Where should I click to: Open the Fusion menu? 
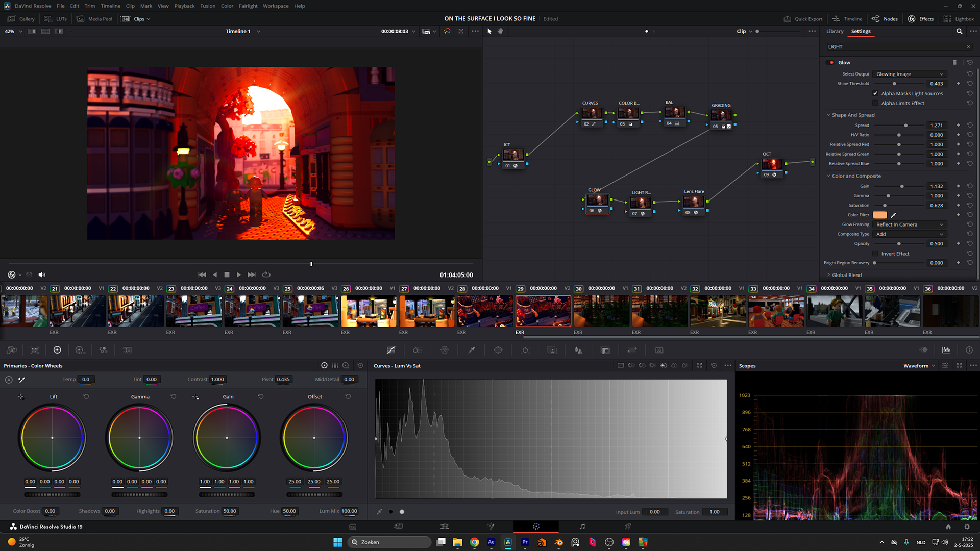point(207,6)
